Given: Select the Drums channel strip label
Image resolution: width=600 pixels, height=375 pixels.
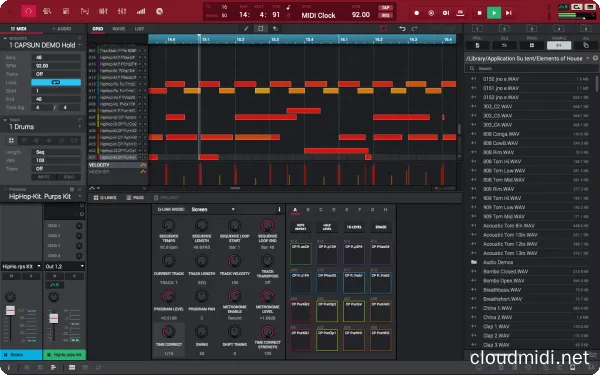Looking at the screenshot, I should coord(21,355).
